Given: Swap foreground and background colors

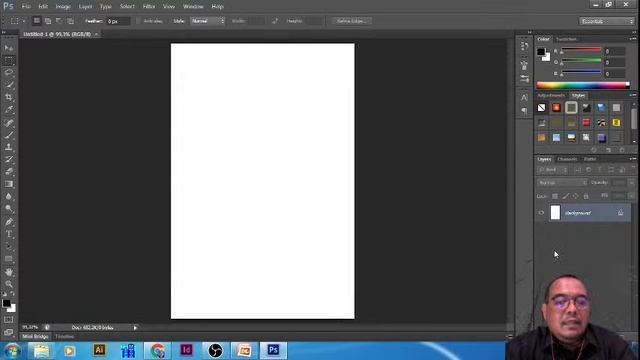Looking at the screenshot, I should [13, 294].
